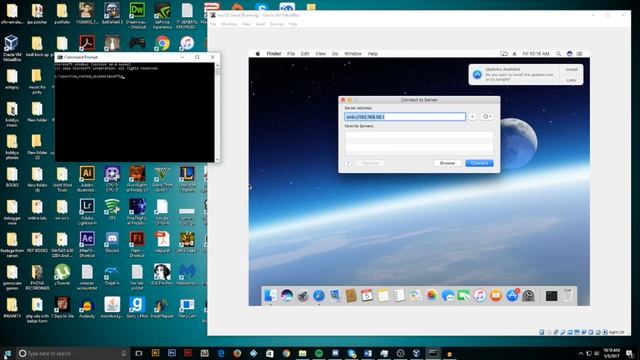Viewport: 640px width, 360px height.
Task: Open Photos pinwheel icon in dock
Action: 431,296
